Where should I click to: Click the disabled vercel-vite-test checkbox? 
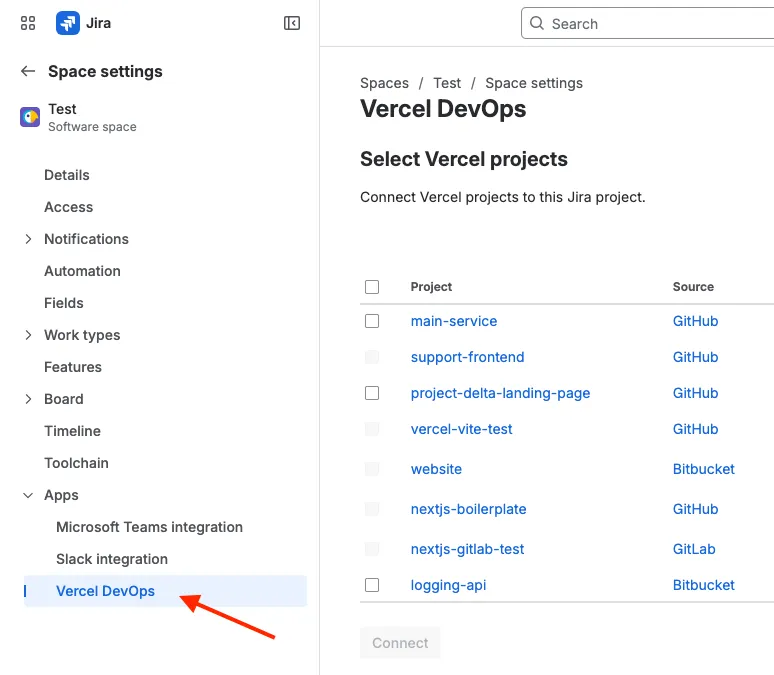(372, 429)
